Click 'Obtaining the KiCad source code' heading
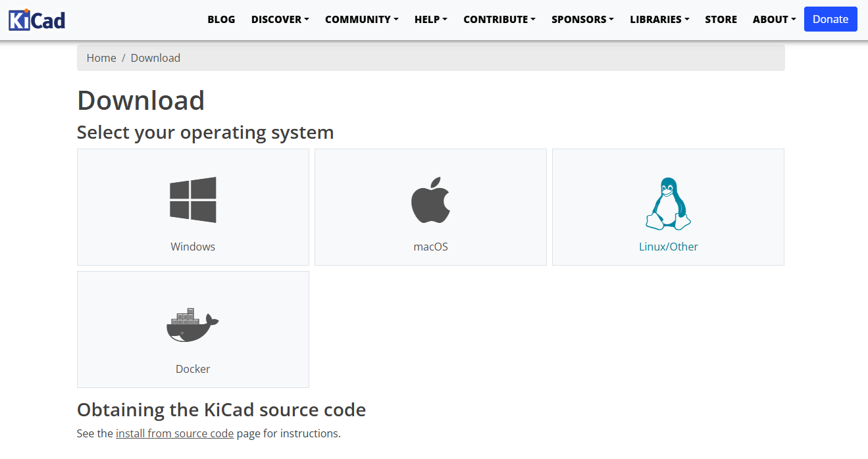Image resolution: width=868 pixels, height=459 pixels. point(221,410)
